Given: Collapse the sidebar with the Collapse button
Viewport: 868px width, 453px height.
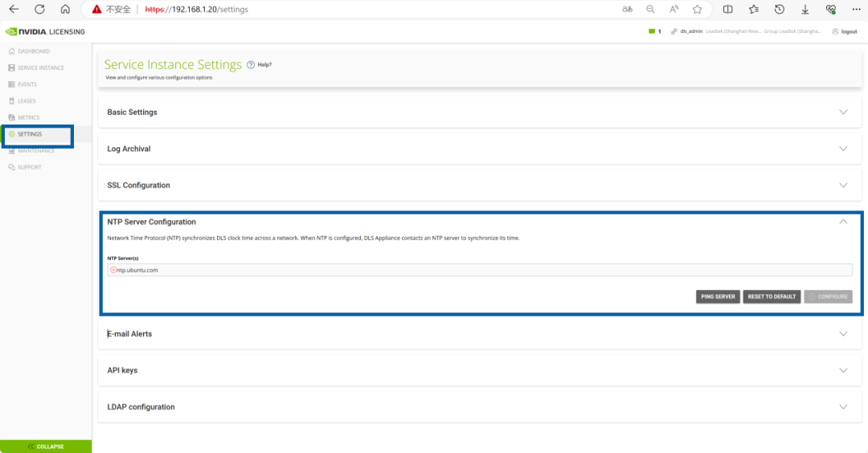Looking at the screenshot, I should [x=46, y=447].
